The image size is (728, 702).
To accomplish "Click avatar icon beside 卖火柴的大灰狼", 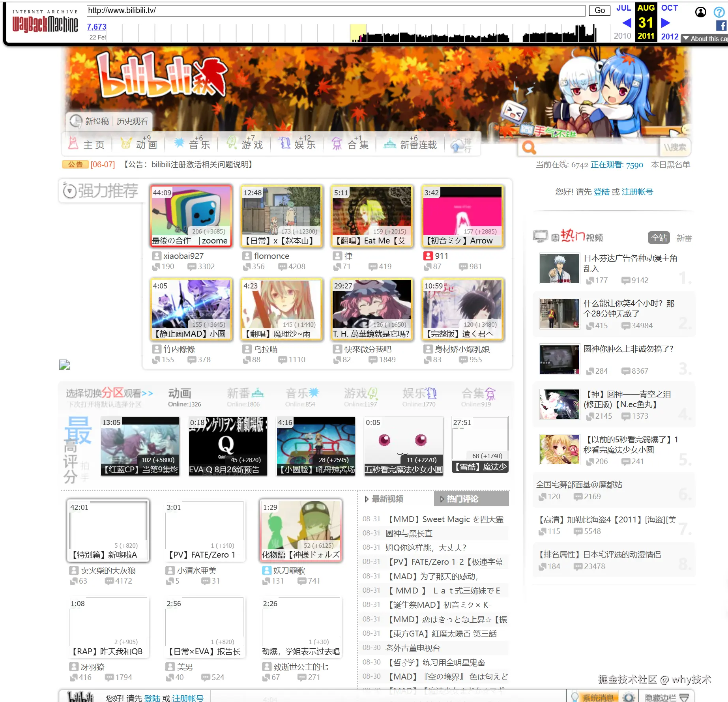I will (x=74, y=570).
